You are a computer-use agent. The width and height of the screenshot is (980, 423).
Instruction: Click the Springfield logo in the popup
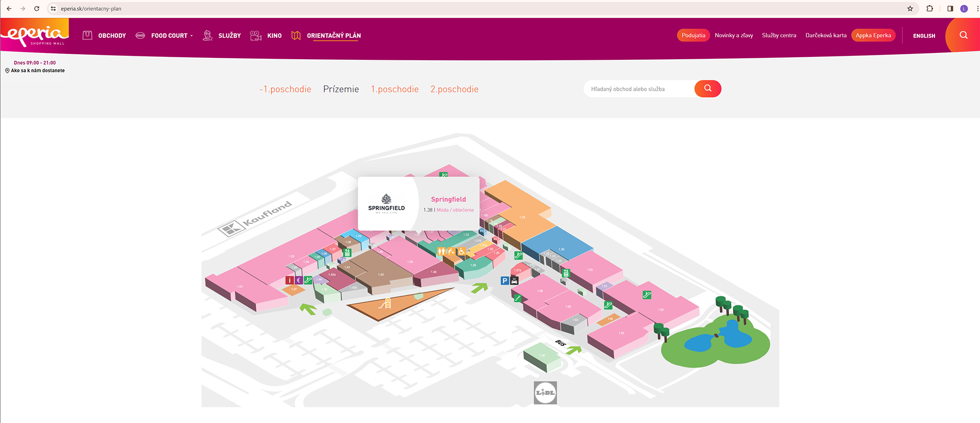point(387,204)
